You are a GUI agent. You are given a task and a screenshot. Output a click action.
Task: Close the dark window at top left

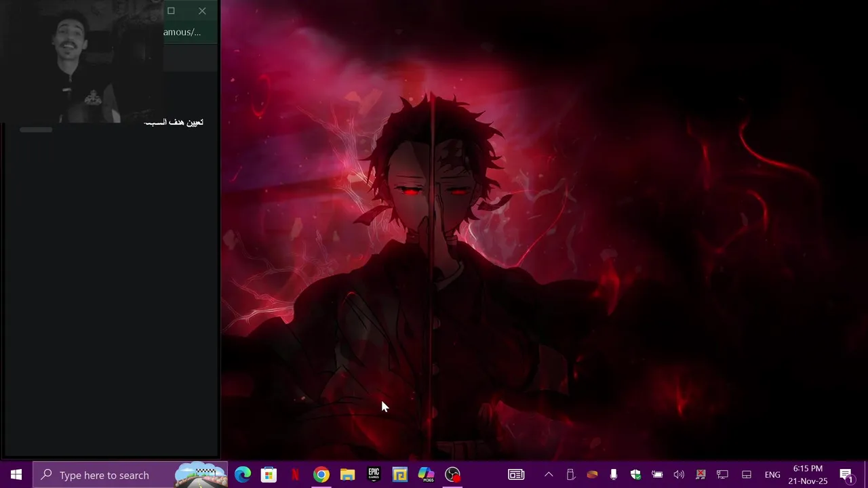[x=202, y=11]
